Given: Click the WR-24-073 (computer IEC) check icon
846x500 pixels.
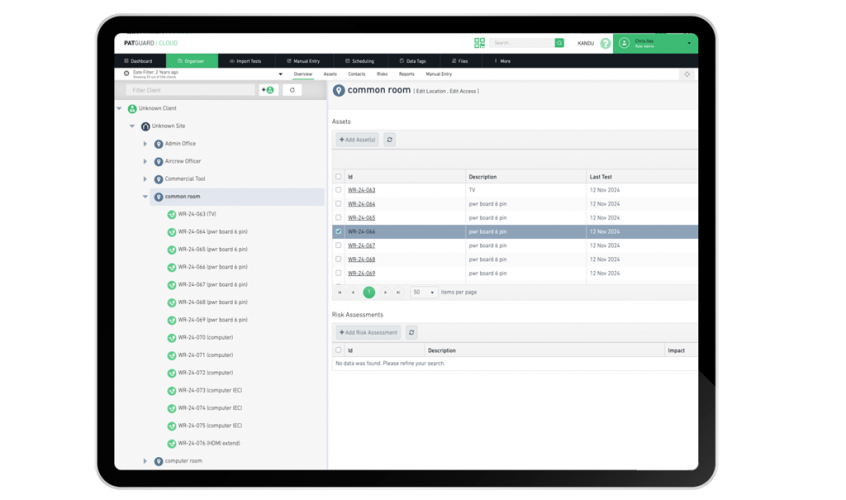Looking at the screenshot, I should (x=172, y=391).
